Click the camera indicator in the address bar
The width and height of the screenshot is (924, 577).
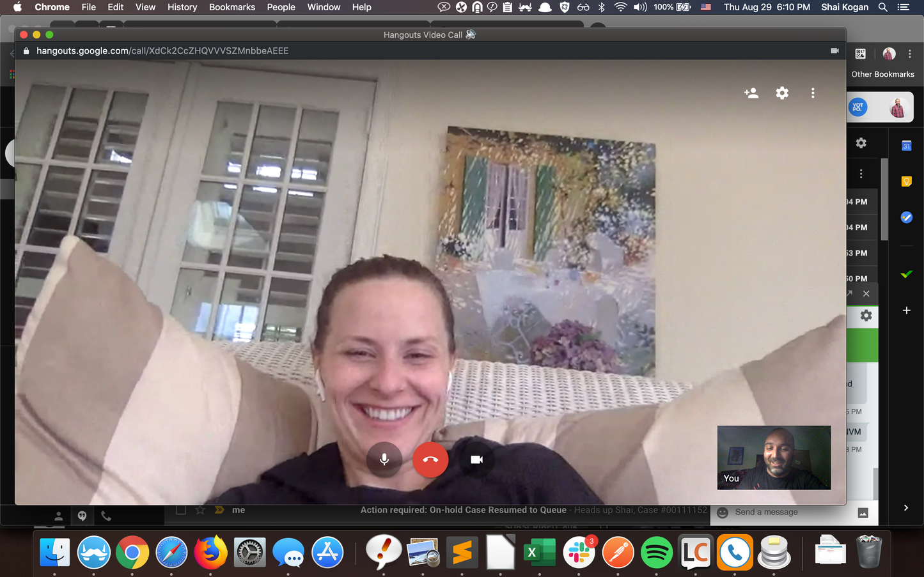834,50
